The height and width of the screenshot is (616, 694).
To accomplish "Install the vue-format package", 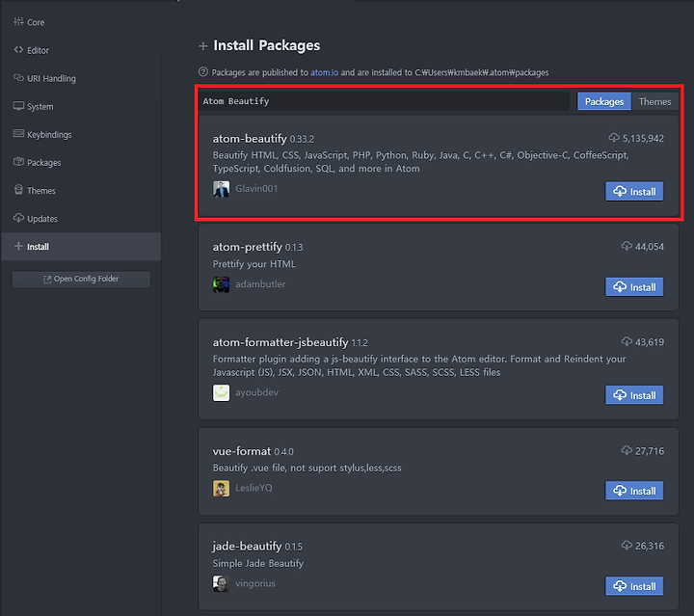I will [634, 491].
